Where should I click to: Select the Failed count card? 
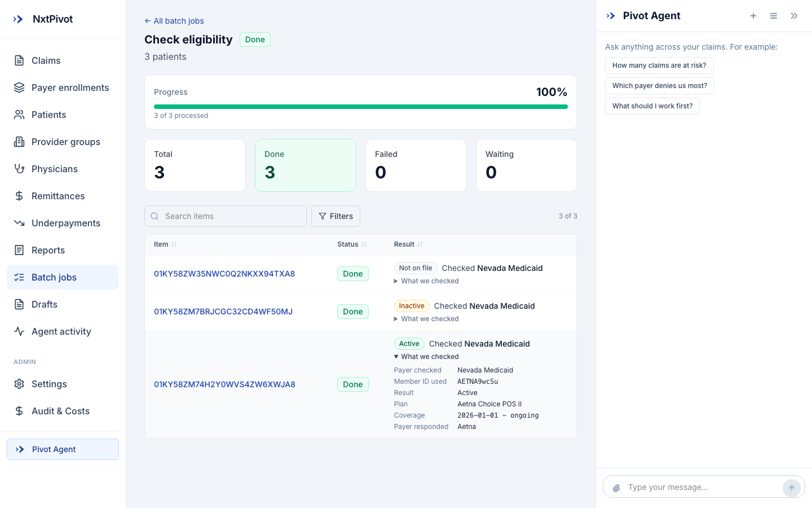click(416, 165)
